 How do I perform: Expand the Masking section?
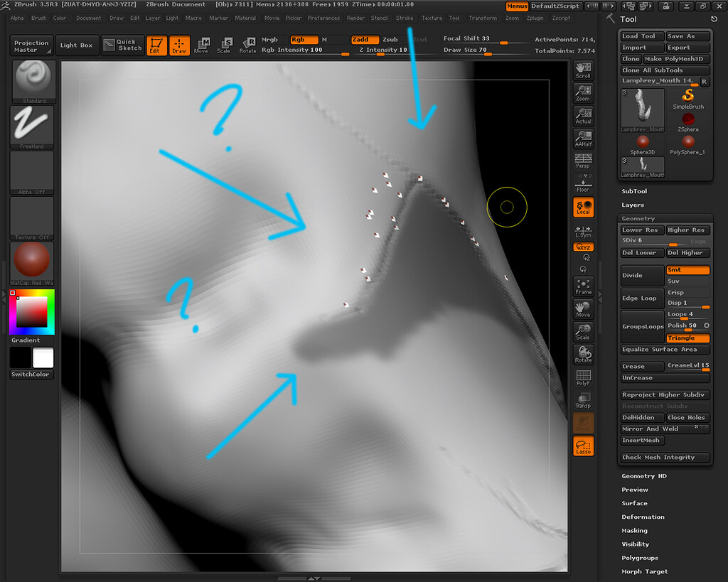click(x=634, y=531)
